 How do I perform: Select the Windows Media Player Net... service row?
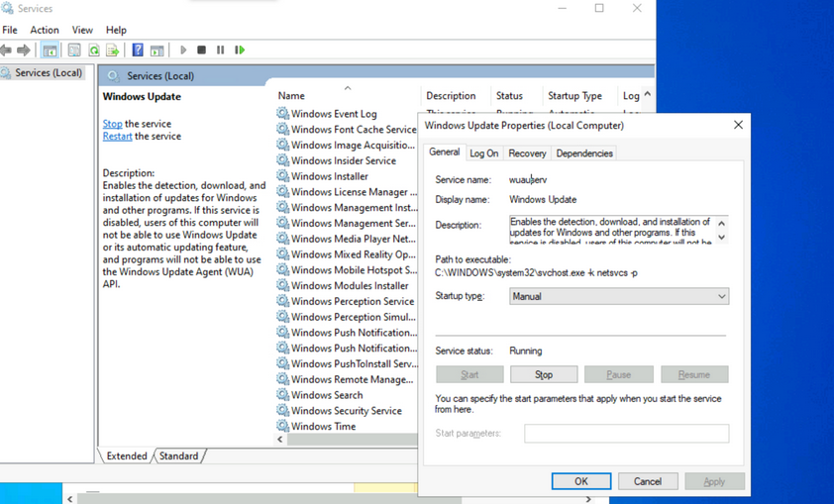[x=347, y=239]
